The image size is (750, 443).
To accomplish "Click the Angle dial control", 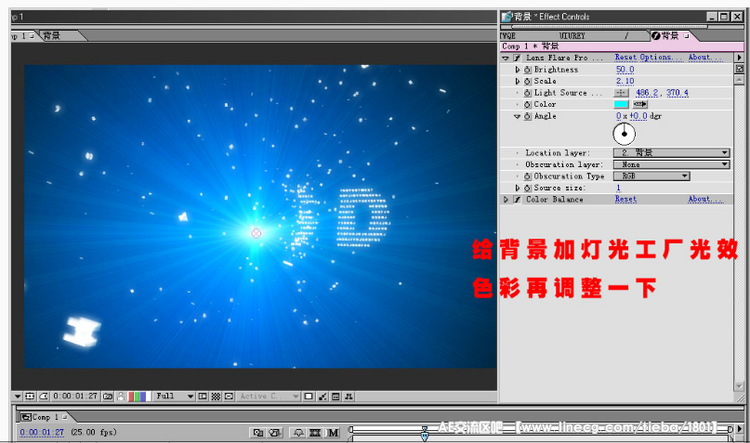I will [x=624, y=134].
